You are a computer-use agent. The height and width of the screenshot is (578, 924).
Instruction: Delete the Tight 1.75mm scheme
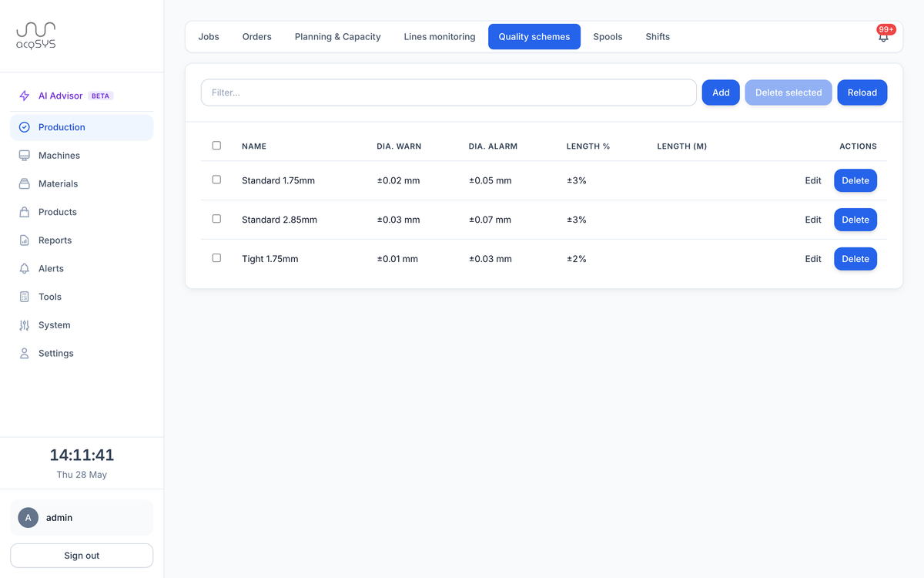tap(855, 259)
